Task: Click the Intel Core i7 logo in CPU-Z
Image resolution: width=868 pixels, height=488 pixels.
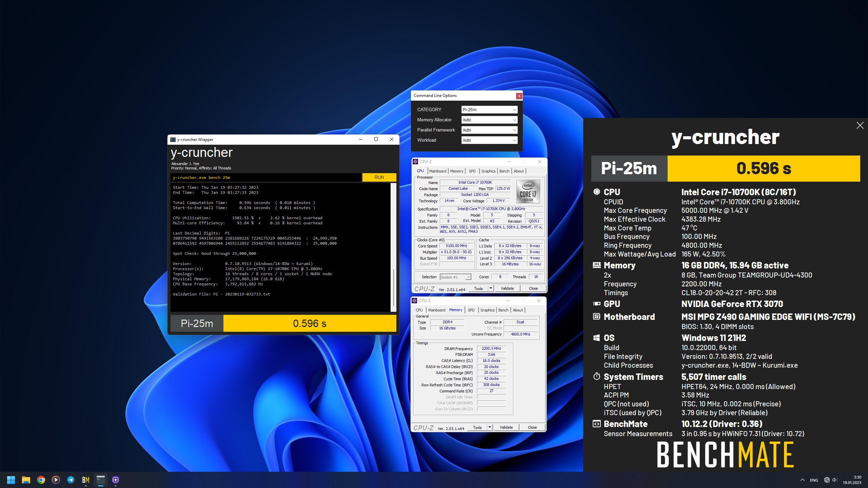Action: point(528,191)
